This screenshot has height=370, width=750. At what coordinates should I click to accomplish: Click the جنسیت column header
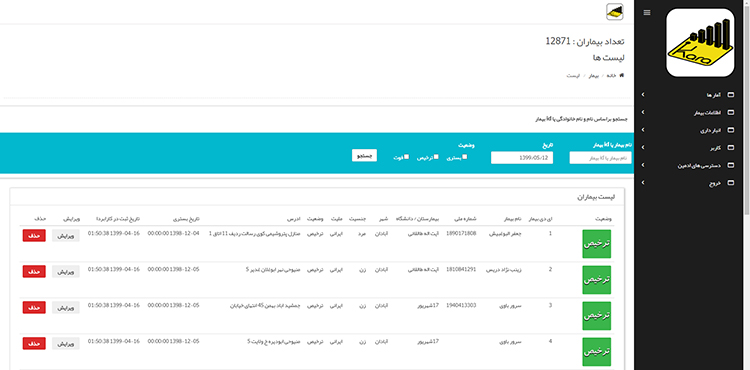pyautogui.click(x=359, y=219)
